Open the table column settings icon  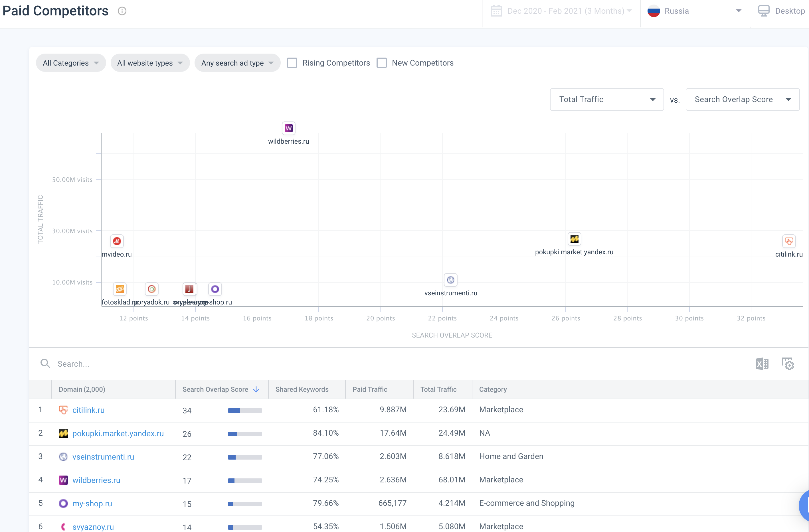(x=788, y=364)
